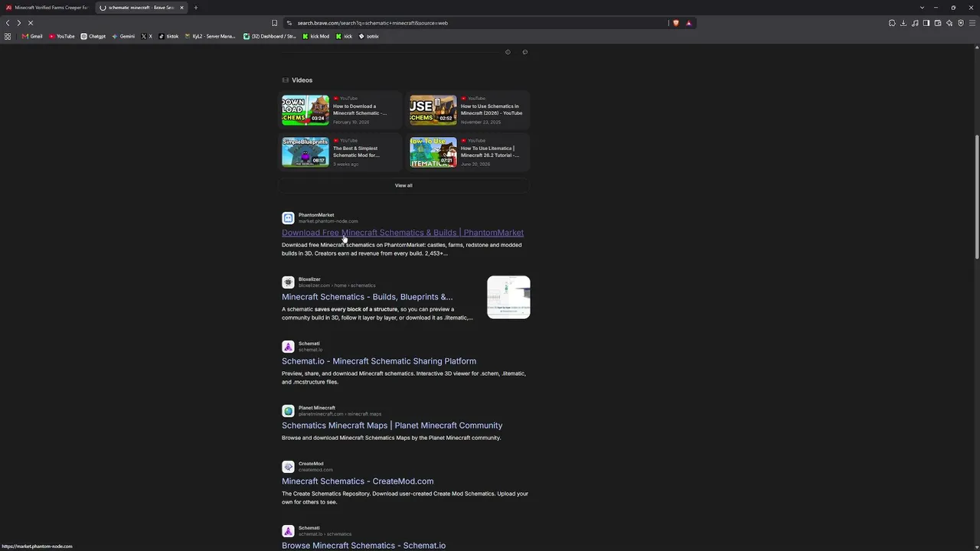Play the SimpleBlueprints video thumbnail
Image resolution: width=980 pixels, height=551 pixels.
point(305,152)
